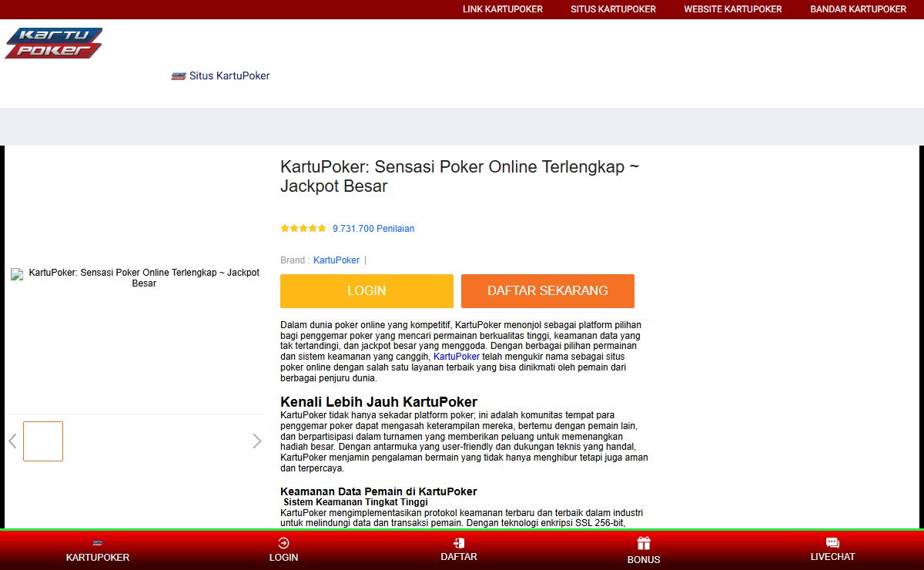Screen dimensions: 924x570
Task: Show previous product image with left chevron
Action: [12, 441]
